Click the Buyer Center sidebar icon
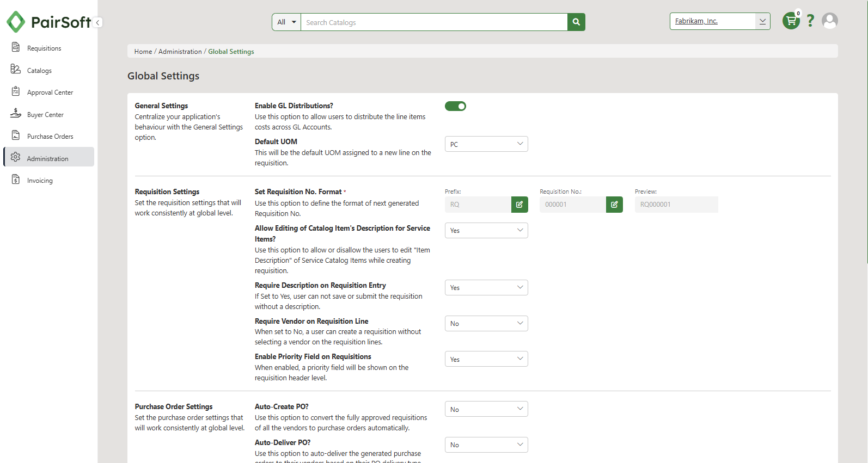This screenshot has height=463, width=868. coord(16,113)
